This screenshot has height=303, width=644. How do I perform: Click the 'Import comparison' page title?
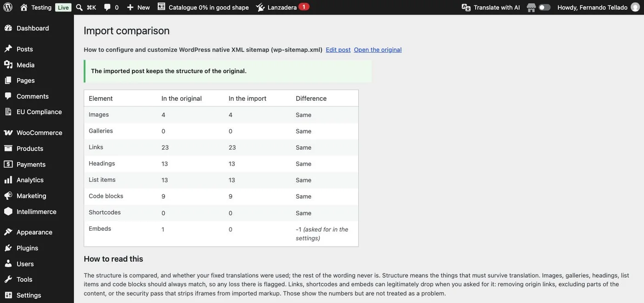coord(126,31)
